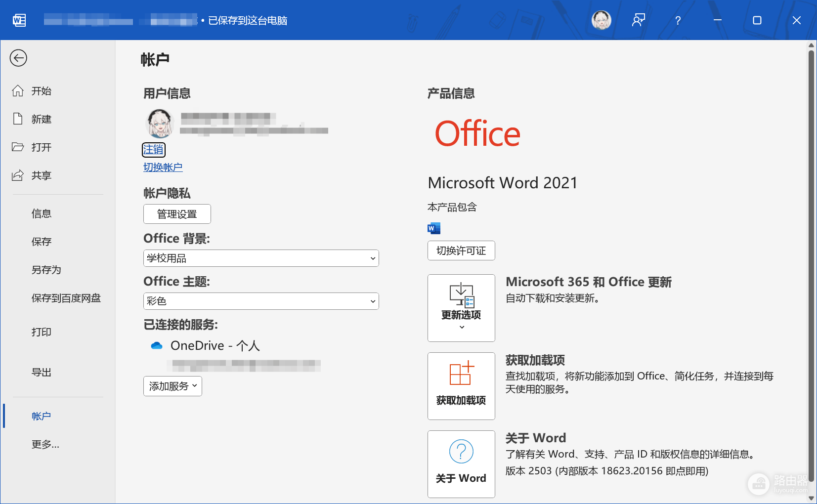Click the 新建 blank page icon
817x504 pixels.
click(x=18, y=119)
